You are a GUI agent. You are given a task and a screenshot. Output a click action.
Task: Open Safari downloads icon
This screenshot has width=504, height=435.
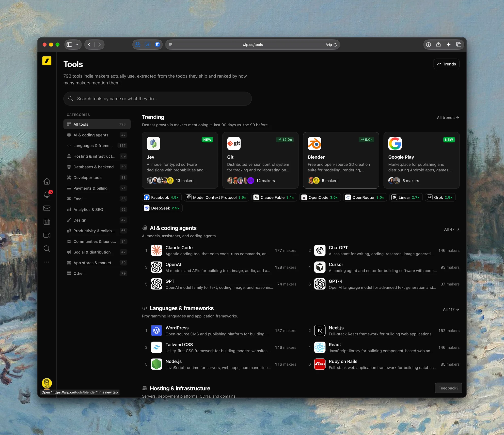[x=428, y=45]
